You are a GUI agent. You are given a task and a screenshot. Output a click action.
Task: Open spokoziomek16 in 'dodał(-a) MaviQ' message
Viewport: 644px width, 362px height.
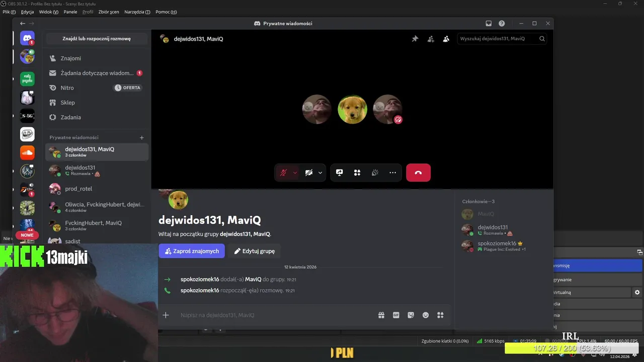(200, 279)
